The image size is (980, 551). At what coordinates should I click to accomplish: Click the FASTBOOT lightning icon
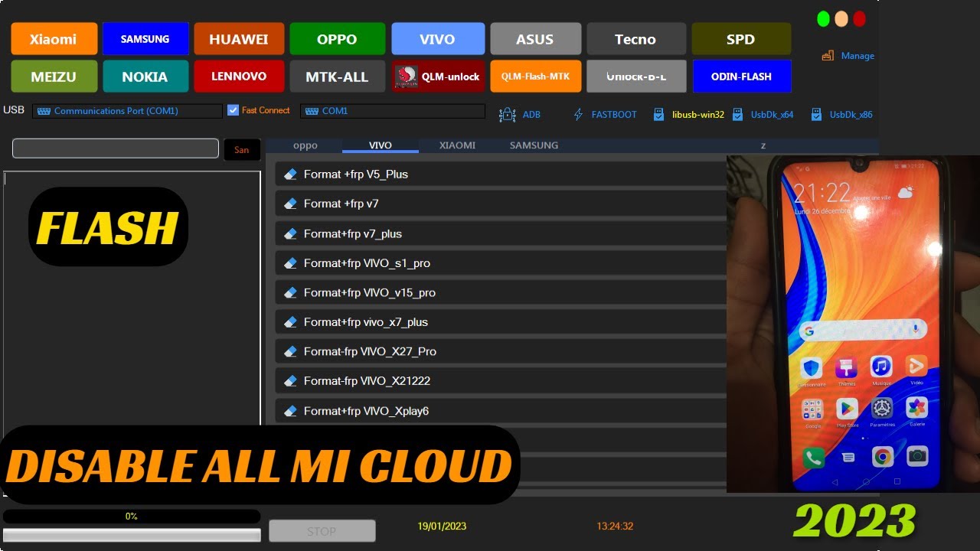click(x=578, y=115)
